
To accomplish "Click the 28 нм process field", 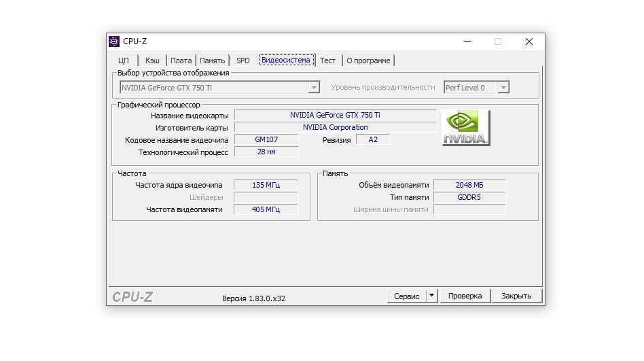I will (x=266, y=152).
